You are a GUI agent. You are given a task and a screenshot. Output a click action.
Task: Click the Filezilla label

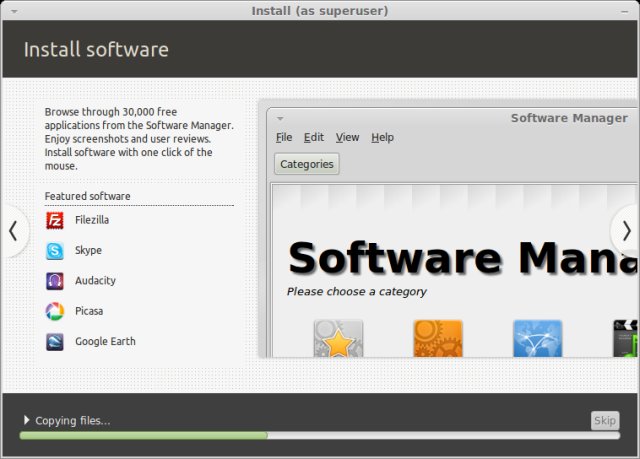point(92,220)
